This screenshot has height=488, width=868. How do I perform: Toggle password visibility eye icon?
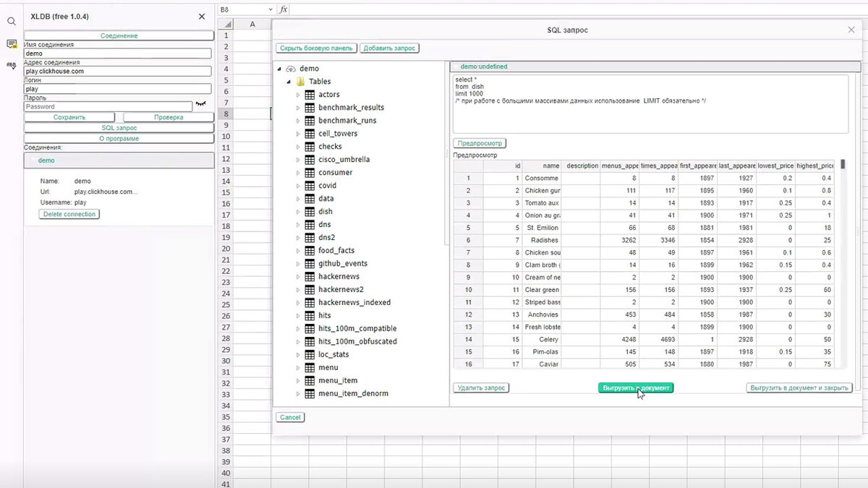tap(201, 104)
